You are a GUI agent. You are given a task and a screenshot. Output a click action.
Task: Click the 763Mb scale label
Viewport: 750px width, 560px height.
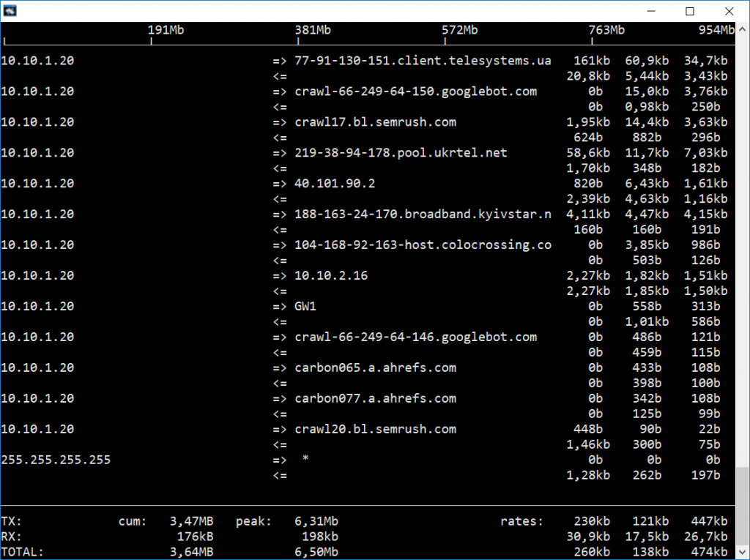coord(606,30)
